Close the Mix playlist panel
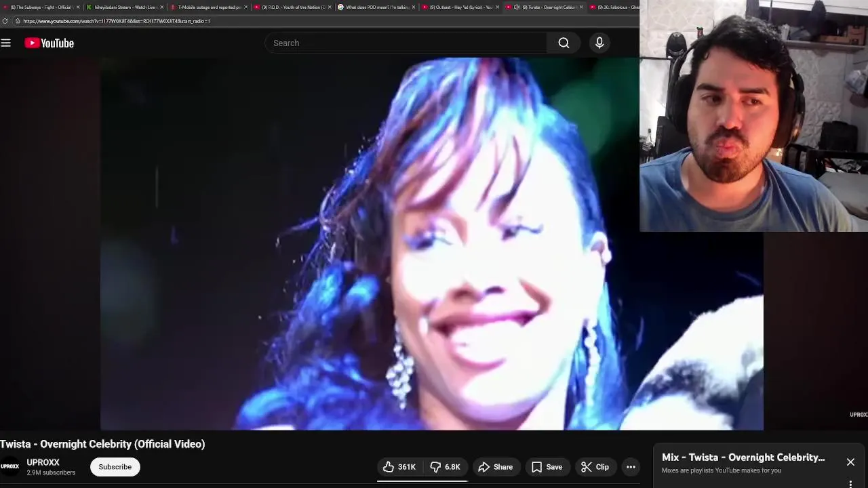 pyautogui.click(x=850, y=462)
